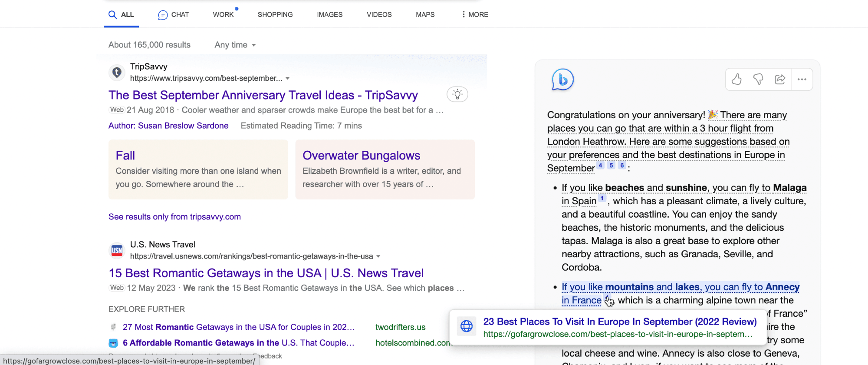
Task: Click the tripsavvy.com URL under TripSavvy
Action: tap(206, 78)
